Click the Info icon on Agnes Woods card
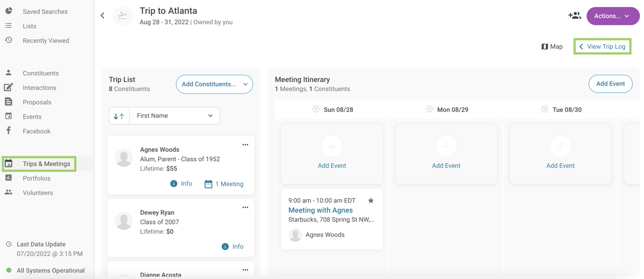The width and height of the screenshot is (644, 279). pyautogui.click(x=174, y=184)
